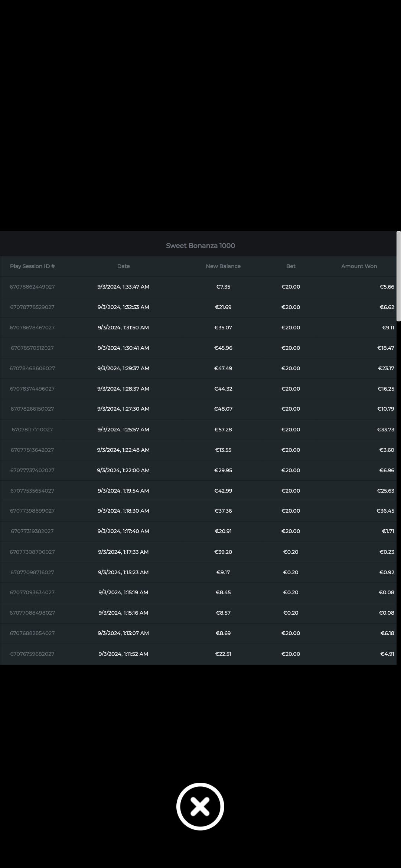The height and width of the screenshot is (868, 401).
Task: Click the vertical scrollbar thumb
Action: tap(398, 276)
